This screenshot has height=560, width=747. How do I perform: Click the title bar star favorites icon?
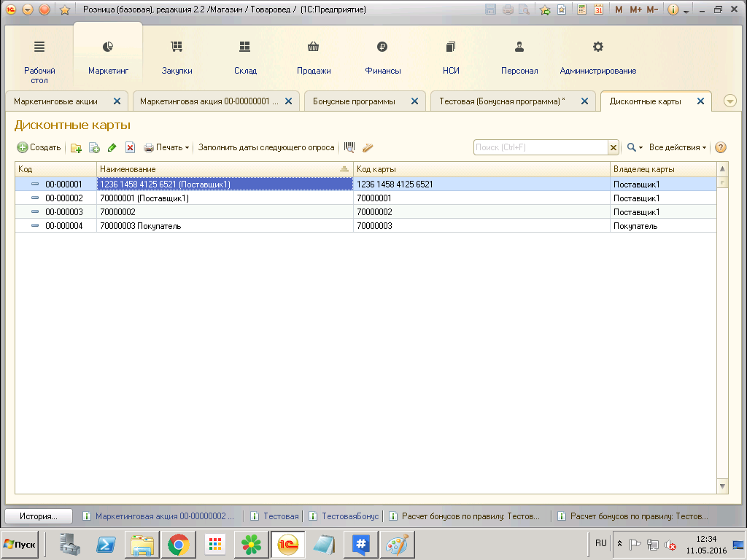(65, 9)
